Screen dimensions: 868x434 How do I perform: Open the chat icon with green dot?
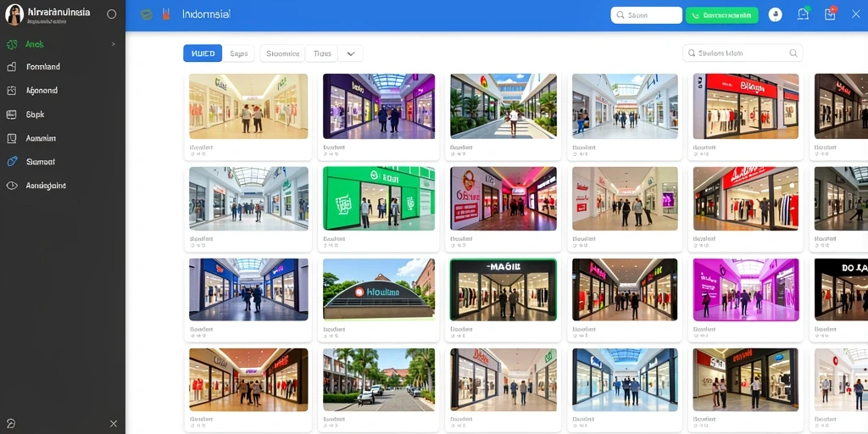click(x=804, y=14)
